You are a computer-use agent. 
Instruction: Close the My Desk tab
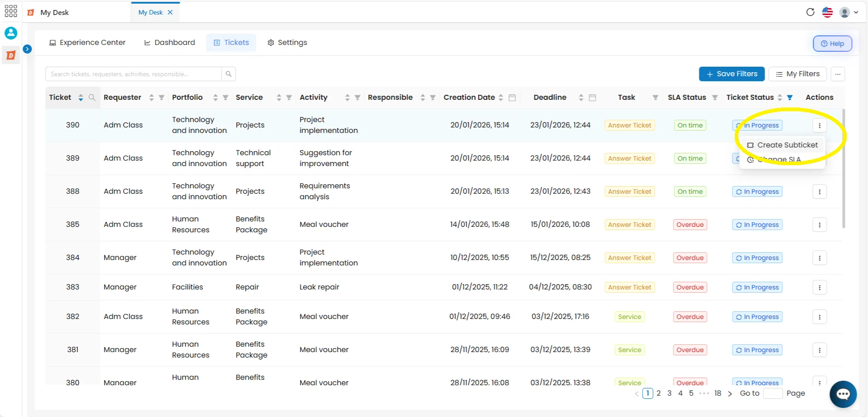171,12
